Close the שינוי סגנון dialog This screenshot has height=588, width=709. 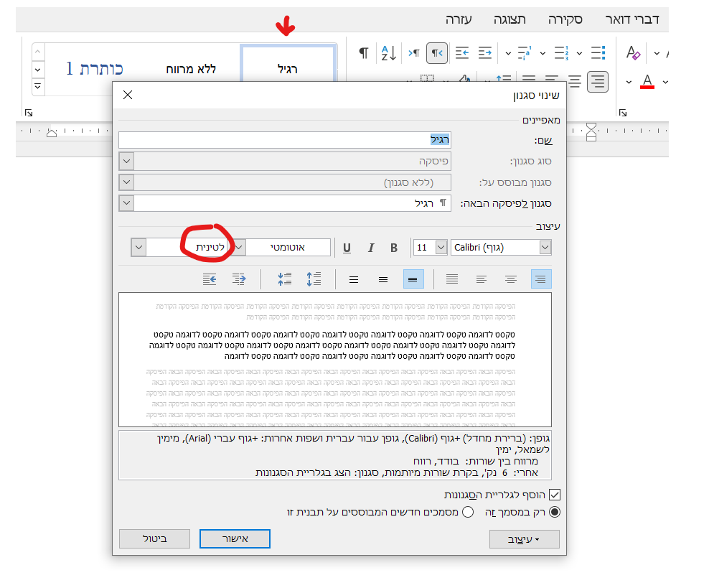(128, 95)
